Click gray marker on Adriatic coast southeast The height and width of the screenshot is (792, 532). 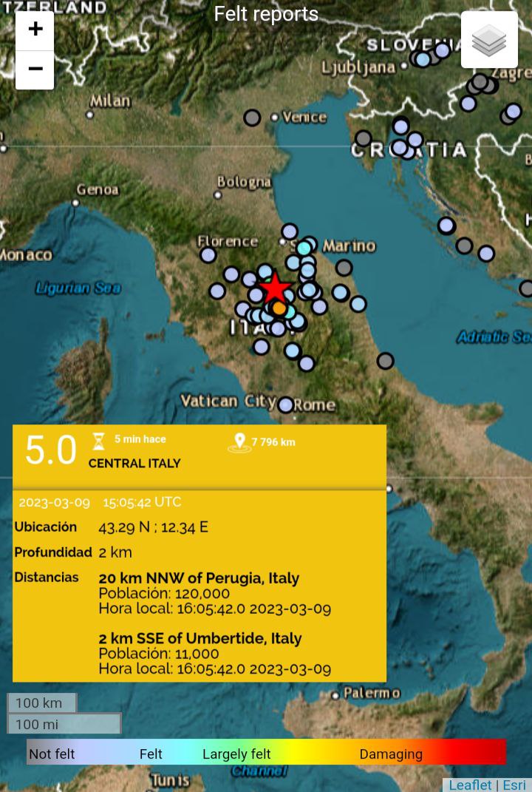coord(386,361)
